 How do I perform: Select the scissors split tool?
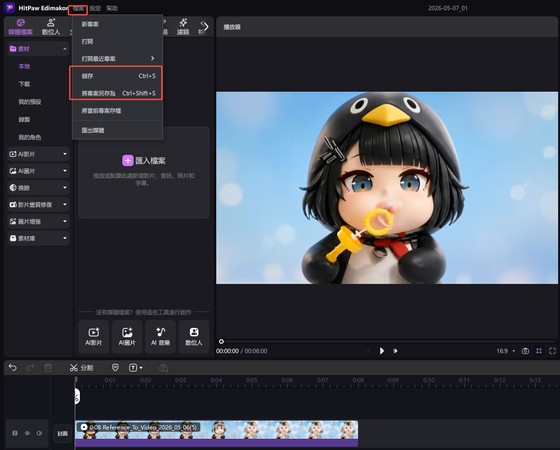(81, 368)
